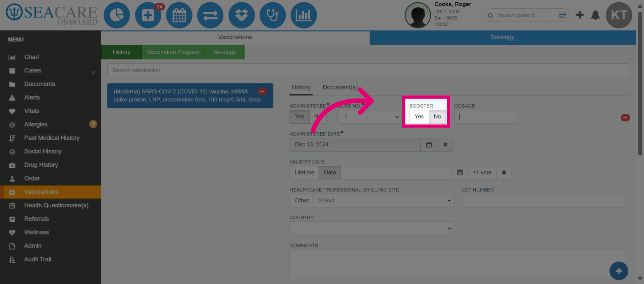Open Audit Trail in the sidebar
644x284 pixels.
coord(51,259)
